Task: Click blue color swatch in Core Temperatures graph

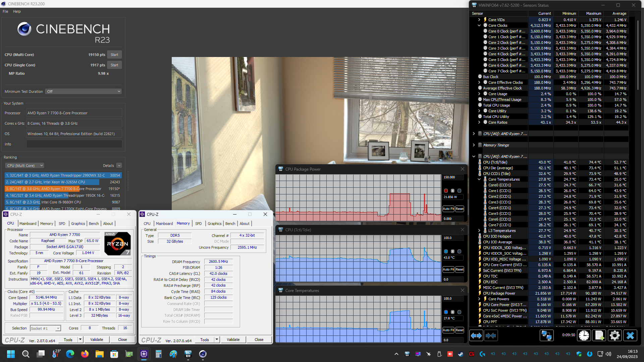Action: click(446, 312)
